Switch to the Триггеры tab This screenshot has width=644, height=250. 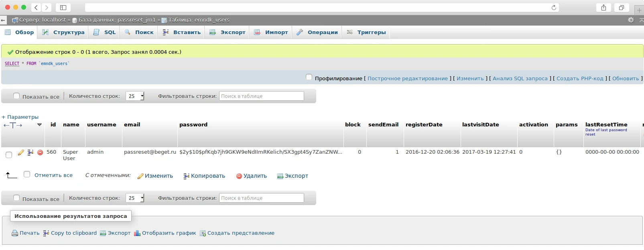click(x=366, y=33)
